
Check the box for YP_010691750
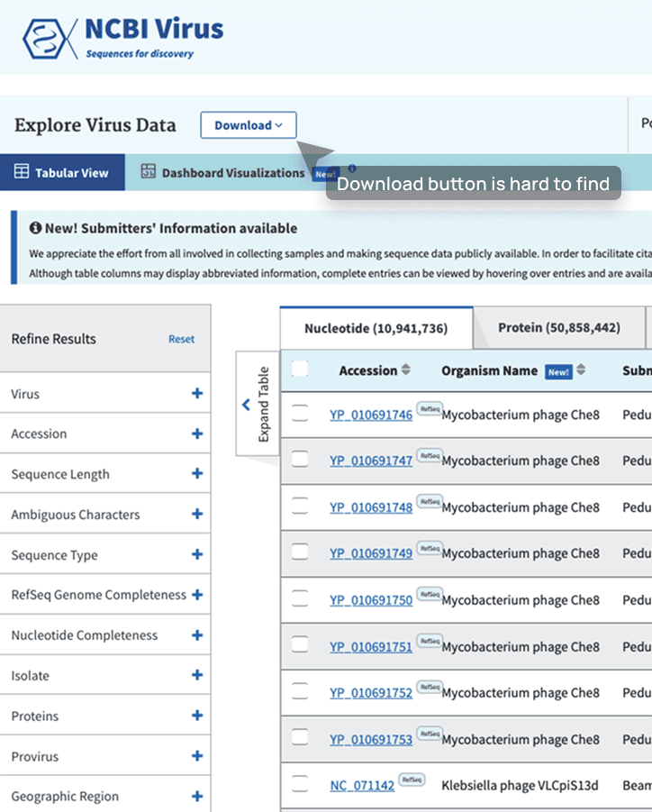300,598
